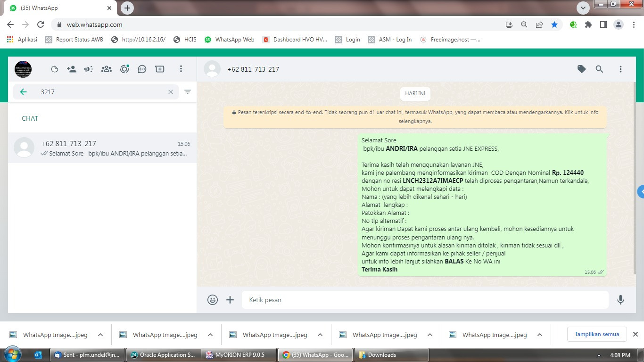Viewport: 644px width, 362px height.
Task: Click the HARI INI date label
Action: pyautogui.click(x=415, y=94)
